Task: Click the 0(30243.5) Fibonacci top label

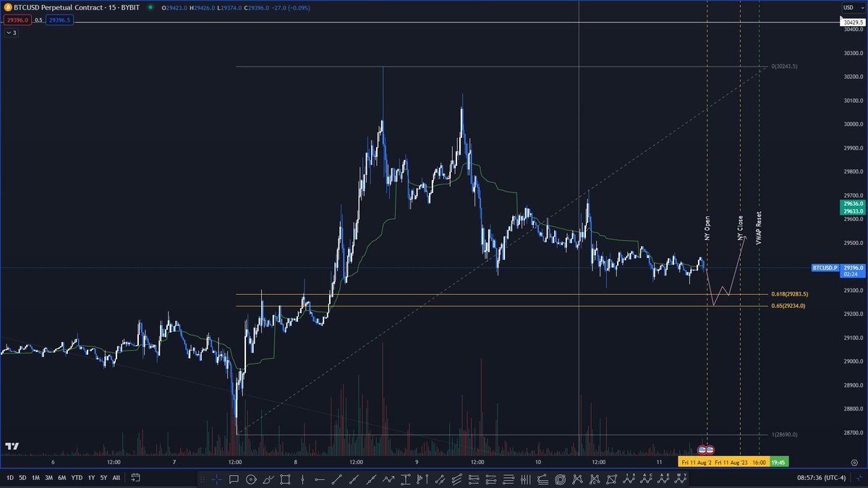Action: 785,67
